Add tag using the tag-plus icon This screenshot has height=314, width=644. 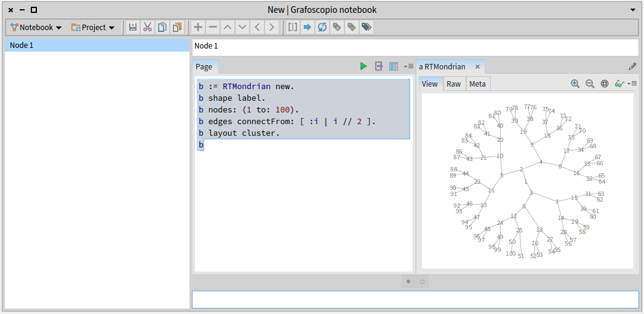point(337,28)
